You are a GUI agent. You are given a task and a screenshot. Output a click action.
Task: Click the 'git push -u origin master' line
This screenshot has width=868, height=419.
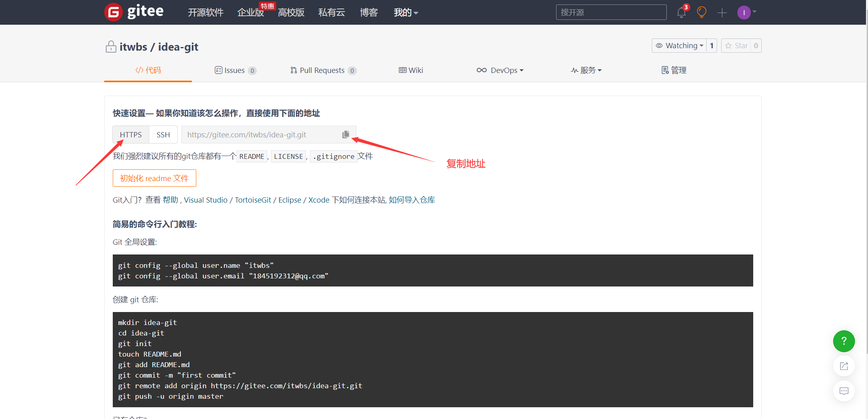click(x=171, y=396)
